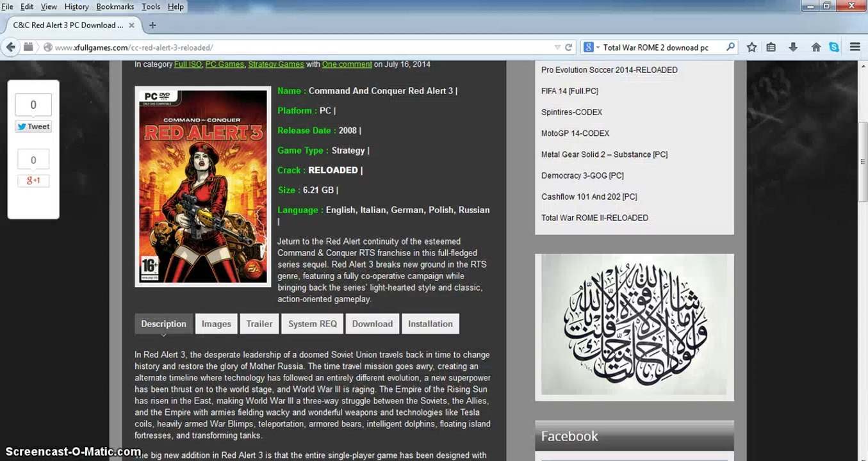
Task: Open Pro Evolution Soccer 2014-RELOADED link
Action: point(609,70)
